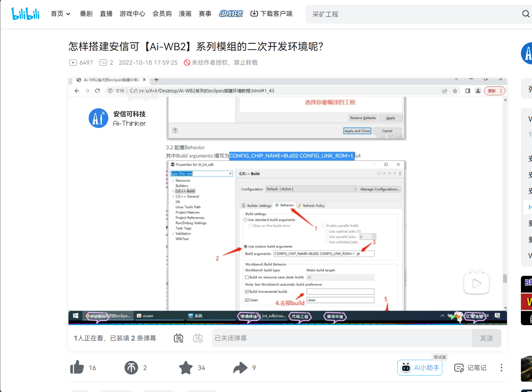Open 漫画 in the navigation
532x392 pixels.
pos(185,14)
